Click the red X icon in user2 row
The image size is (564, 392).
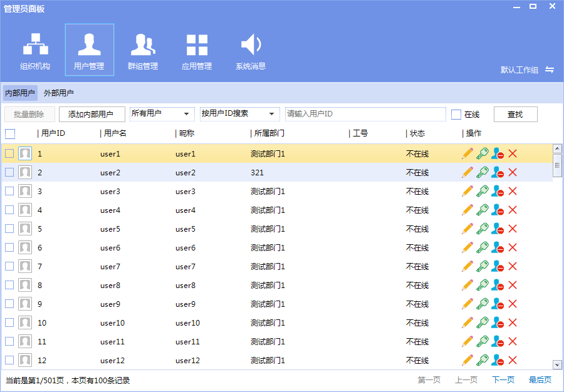tap(513, 172)
